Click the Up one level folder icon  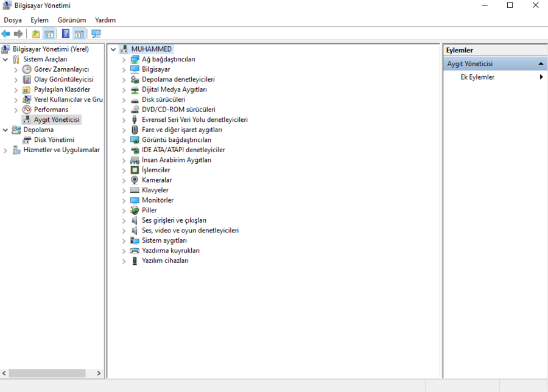coord(36,34)
